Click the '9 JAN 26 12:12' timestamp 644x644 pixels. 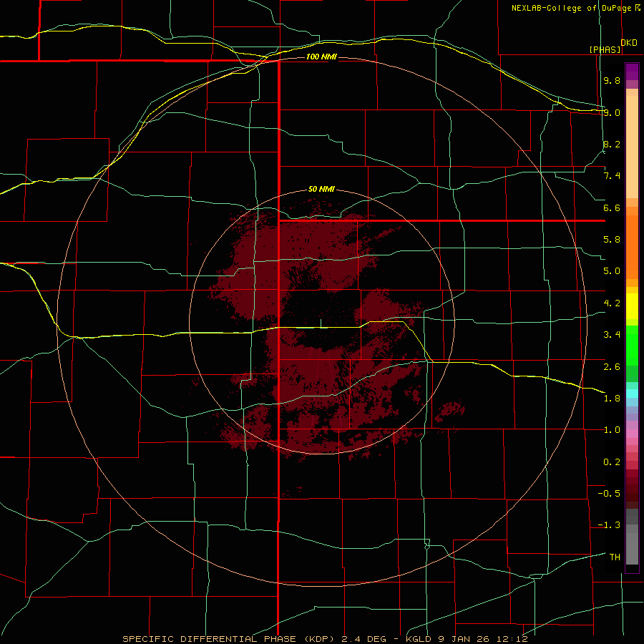484,639
